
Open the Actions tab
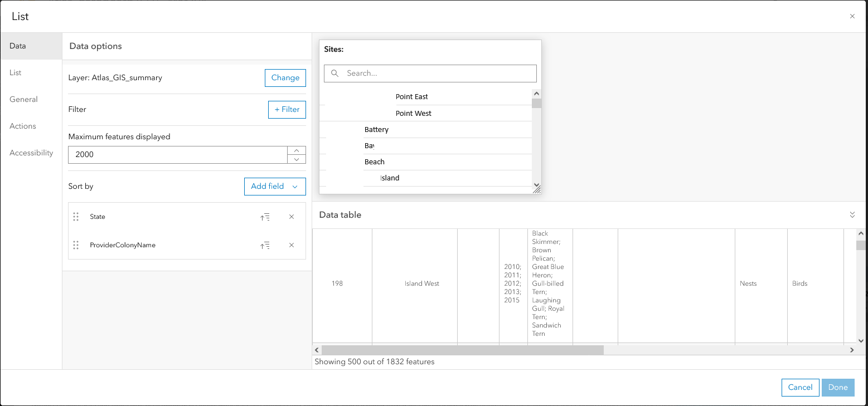[x=23, y=126]
